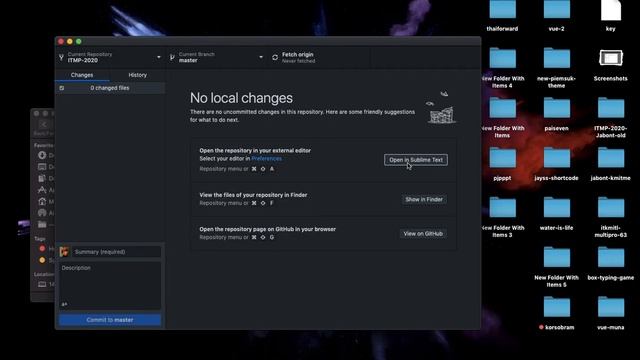Image resolution: width=640 pixels, height=360 pixels.
Task: Click the add co-authors icon
Action: click(64, 304)
